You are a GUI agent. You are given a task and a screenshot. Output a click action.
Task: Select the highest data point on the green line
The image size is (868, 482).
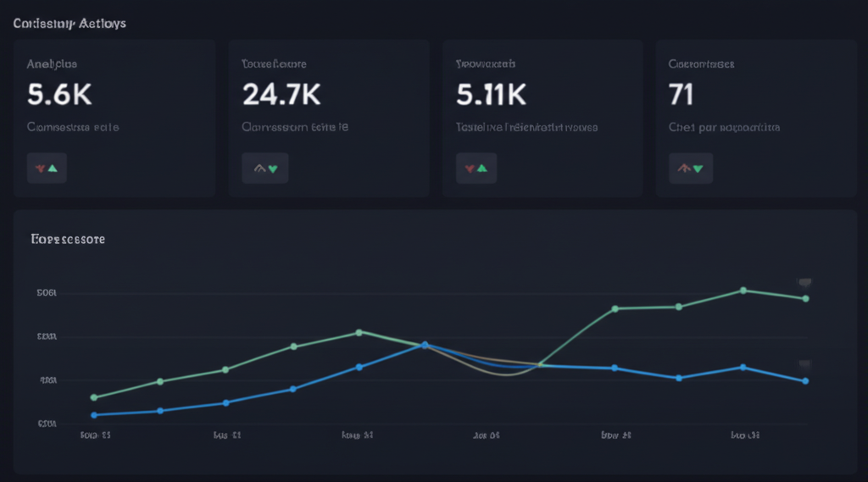743,291
